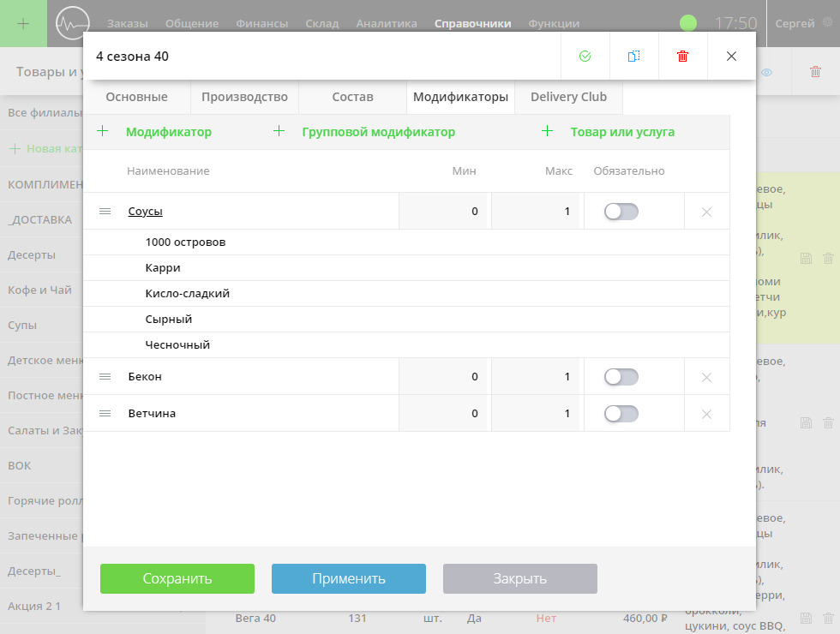Click the red trash delete icon
840x634 pixels.
point(682,57)
